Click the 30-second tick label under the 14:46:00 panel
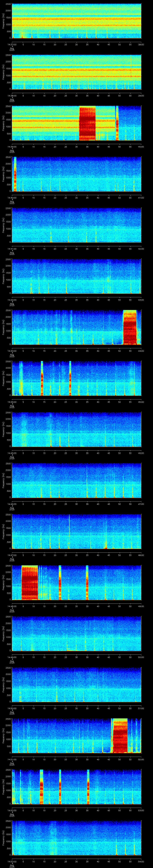This screenshot has width=153, height=868. 77,504
